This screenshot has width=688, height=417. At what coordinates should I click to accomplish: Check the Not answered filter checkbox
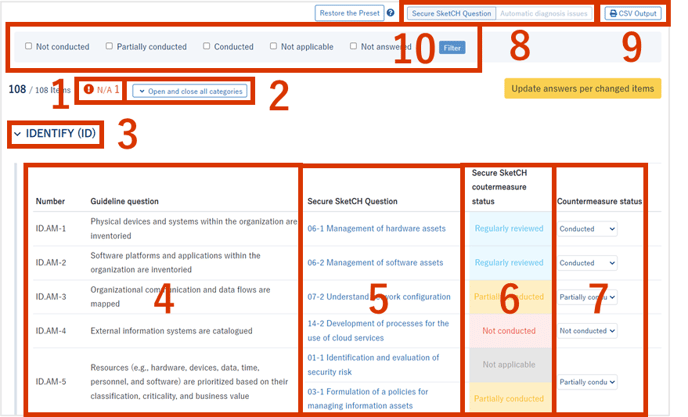(x=353, y=46)
